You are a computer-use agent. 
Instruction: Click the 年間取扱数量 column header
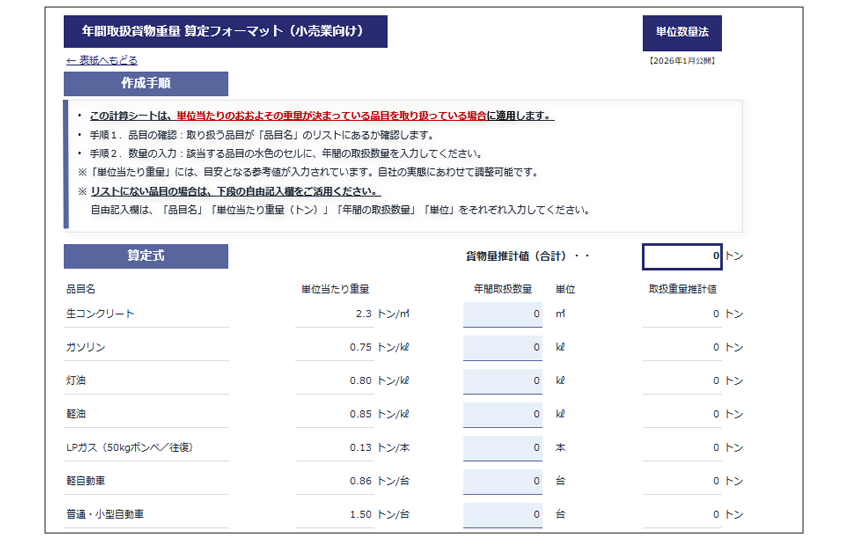(503, 289)
